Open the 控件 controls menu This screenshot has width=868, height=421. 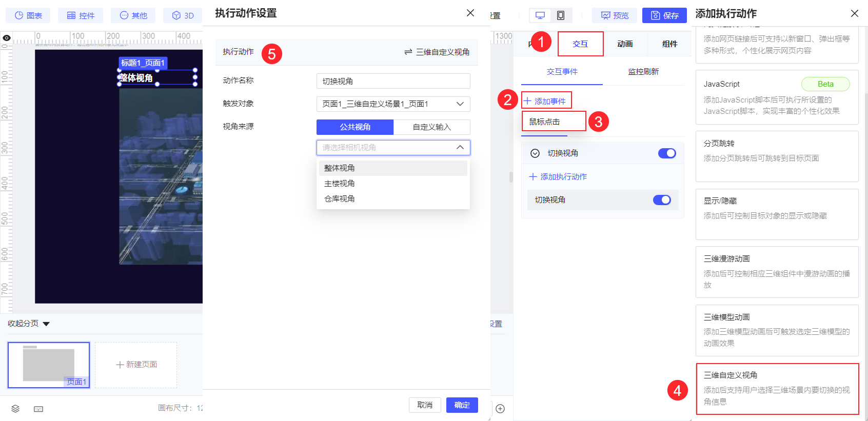81,15
